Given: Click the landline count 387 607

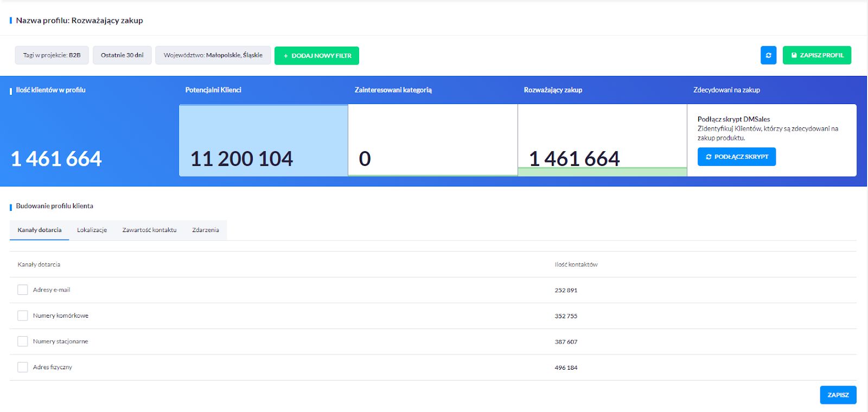Looking at the screenshot, I should tap(566, 342).
